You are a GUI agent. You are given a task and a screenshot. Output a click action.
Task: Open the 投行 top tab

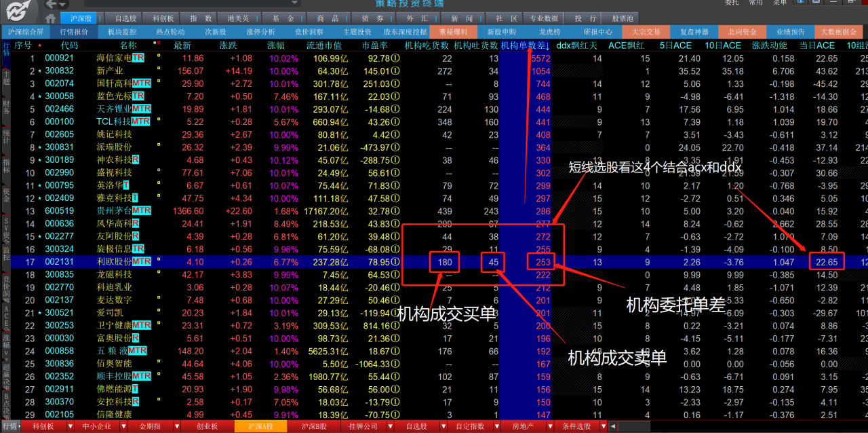(582, 18)
